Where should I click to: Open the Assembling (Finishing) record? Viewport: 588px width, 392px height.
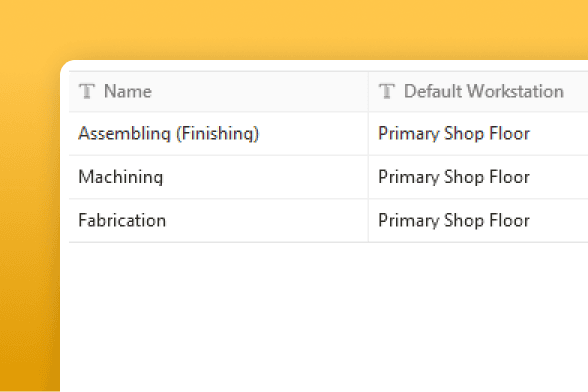[x=168, y=134]
